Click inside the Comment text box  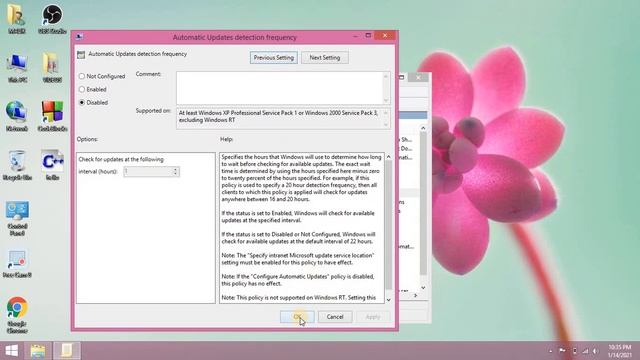tap(279, 88)
